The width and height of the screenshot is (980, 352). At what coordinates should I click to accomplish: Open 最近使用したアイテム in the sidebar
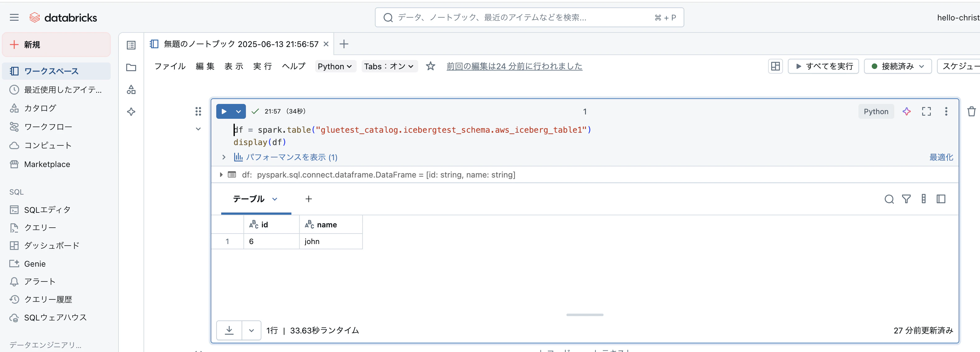(56, 90)
